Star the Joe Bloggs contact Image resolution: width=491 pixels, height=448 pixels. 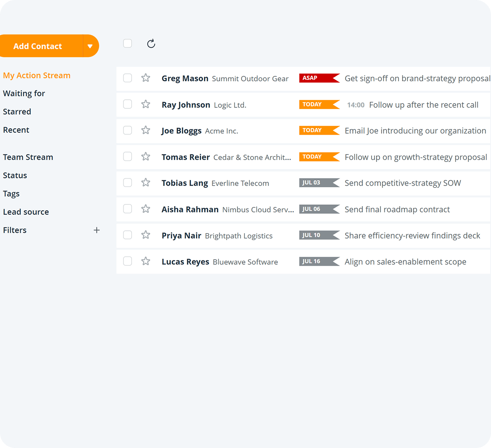146,130
